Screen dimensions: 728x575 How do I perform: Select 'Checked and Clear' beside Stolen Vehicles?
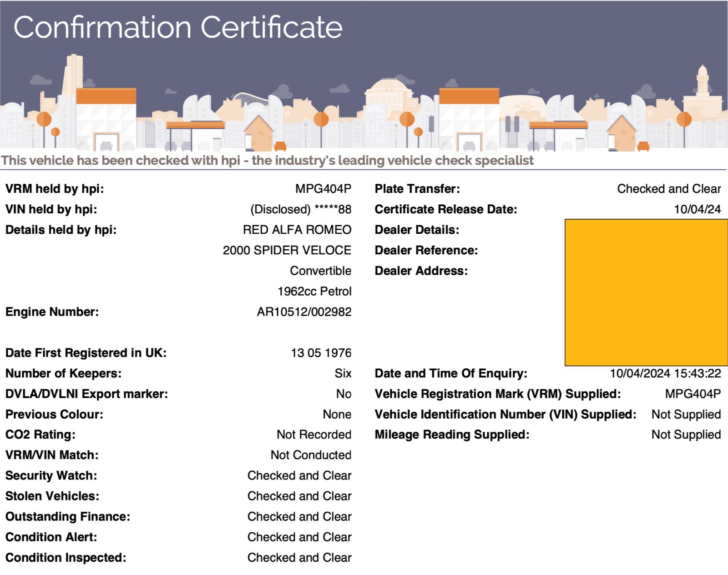(x=299, y=496)
